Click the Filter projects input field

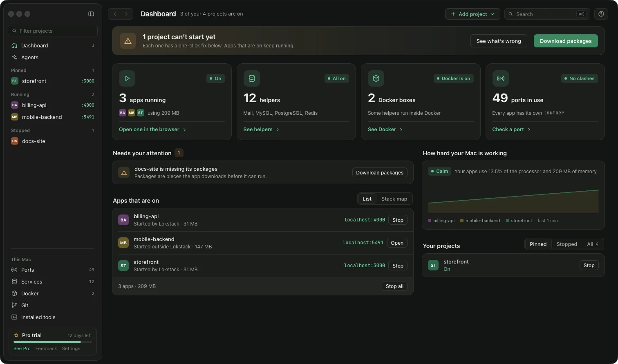click(53, 31)
